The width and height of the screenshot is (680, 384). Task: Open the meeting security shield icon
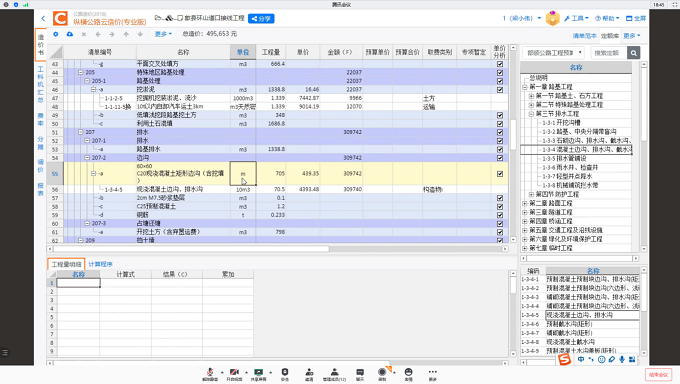[284, 374]
